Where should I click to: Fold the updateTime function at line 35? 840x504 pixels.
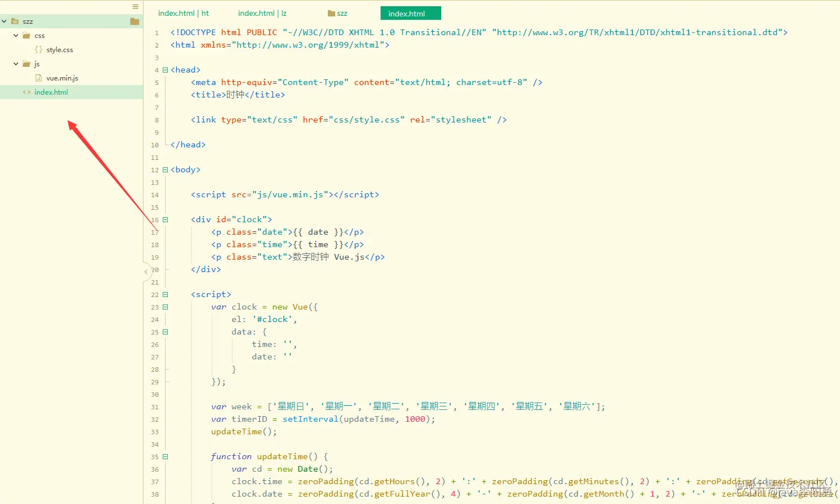[166, 457]
